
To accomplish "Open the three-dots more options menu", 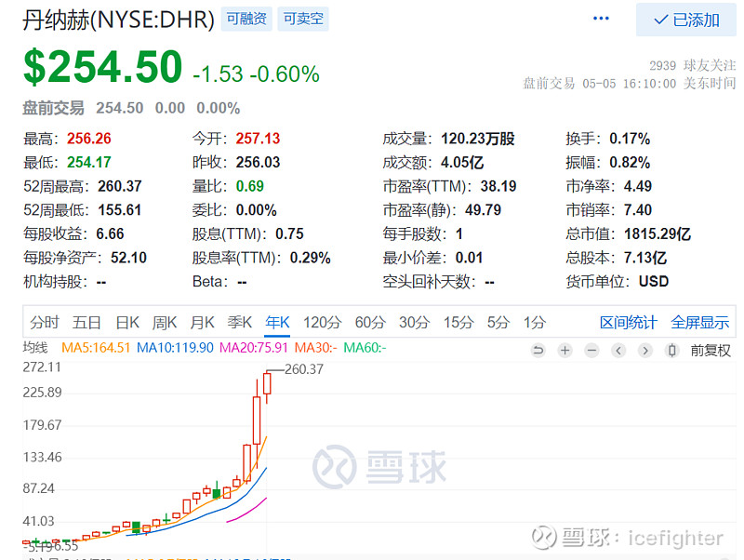I will (601, 19).
